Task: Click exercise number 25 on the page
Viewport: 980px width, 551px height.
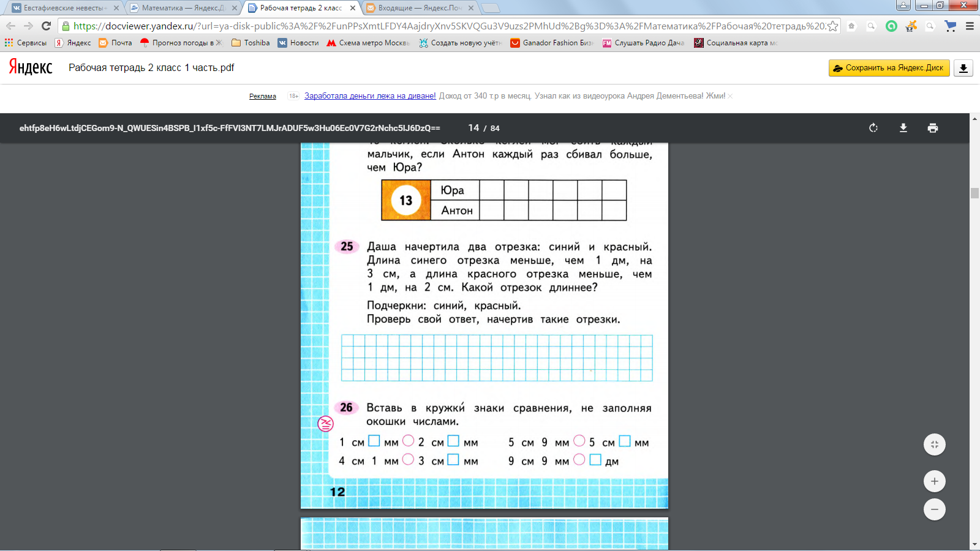Action: (x=347, y=246)
